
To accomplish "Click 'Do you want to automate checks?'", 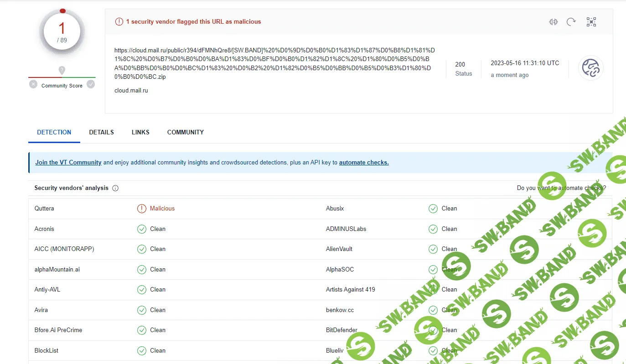I will coord(561,188).
